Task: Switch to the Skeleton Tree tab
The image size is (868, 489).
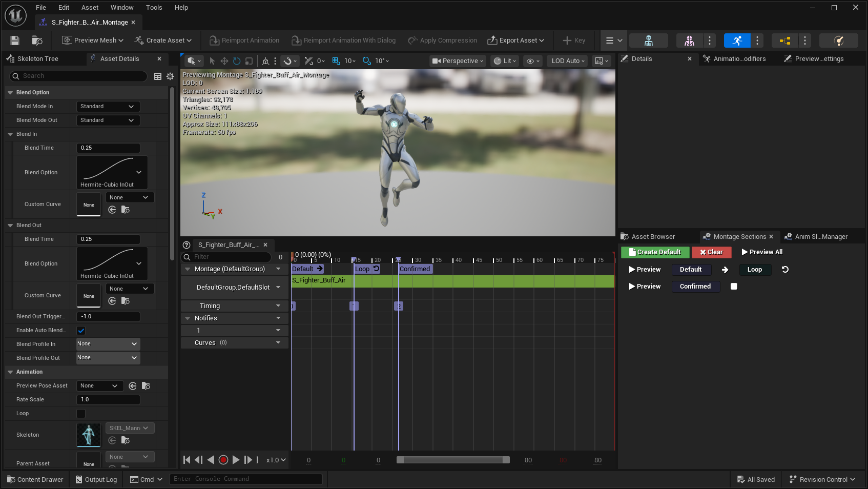Action: tap(38, 59)
